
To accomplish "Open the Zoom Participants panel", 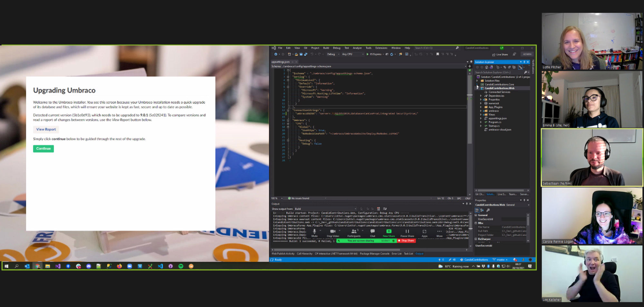I will (x=354, y=233).
